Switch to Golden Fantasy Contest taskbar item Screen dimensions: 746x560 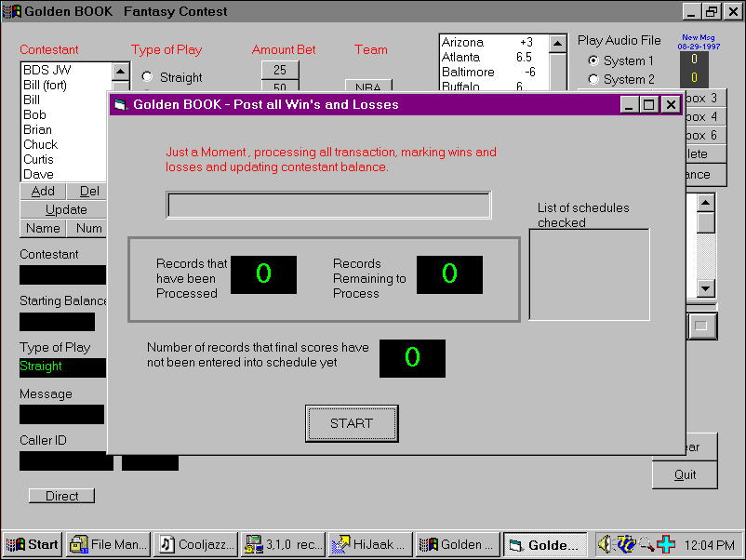[458, 544]
